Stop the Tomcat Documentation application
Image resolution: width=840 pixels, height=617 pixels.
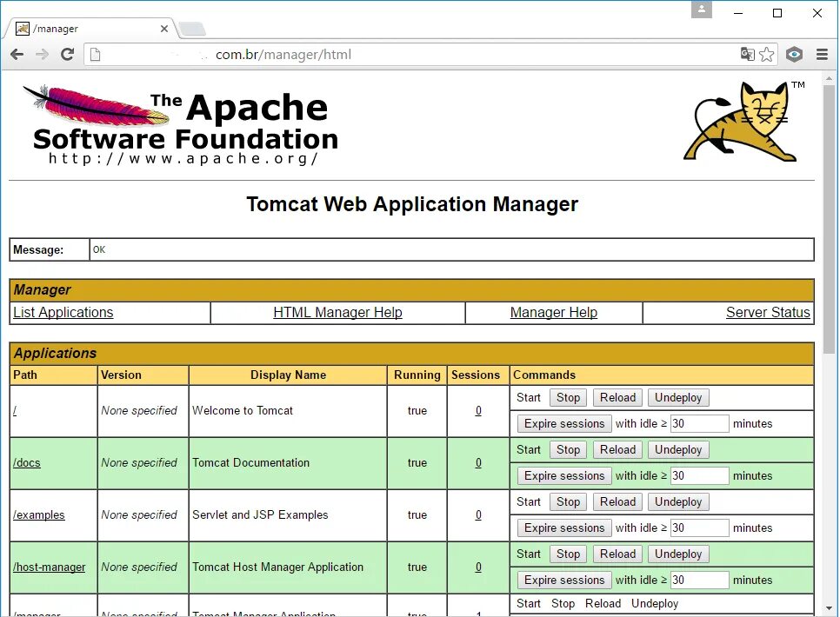568,449
